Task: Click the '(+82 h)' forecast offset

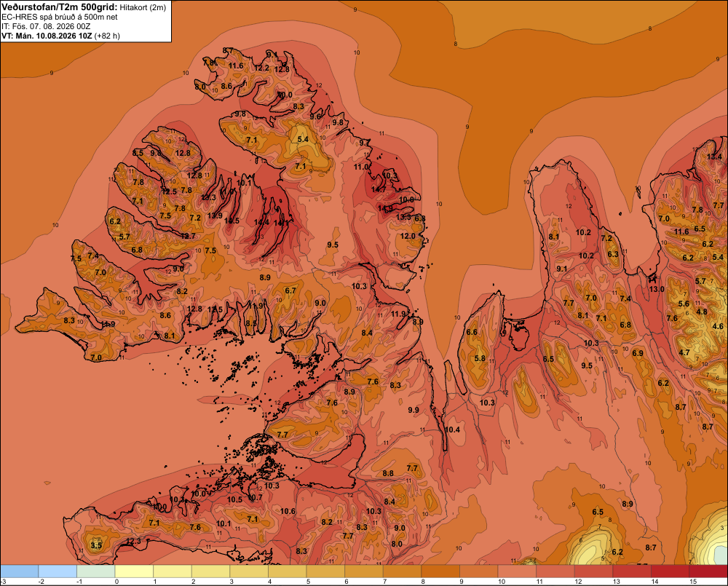Action: point(107,36)
